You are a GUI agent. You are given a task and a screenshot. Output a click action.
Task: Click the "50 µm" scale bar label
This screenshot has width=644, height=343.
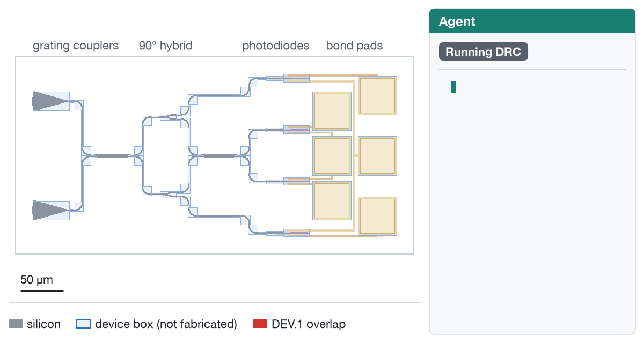tap(37, 279)
